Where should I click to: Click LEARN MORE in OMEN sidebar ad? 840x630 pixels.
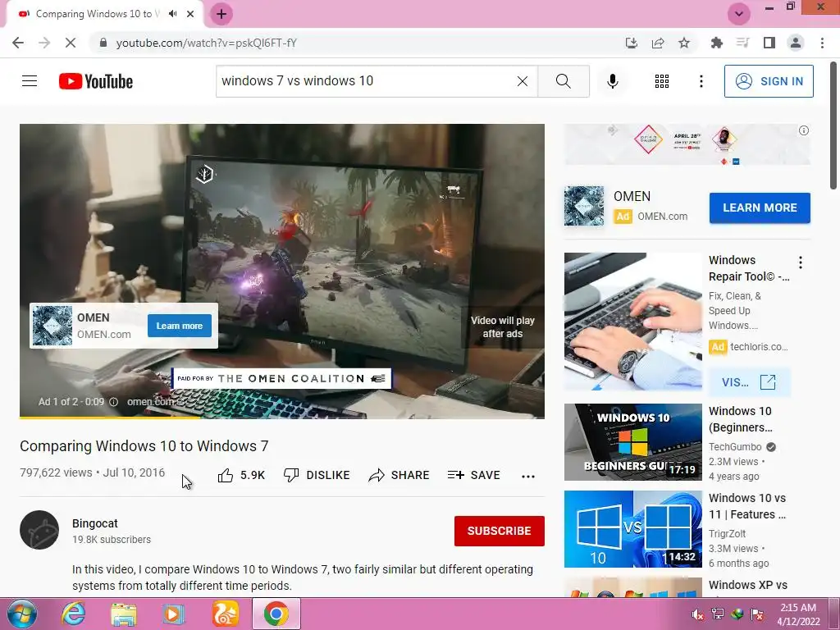(x=760, y=208)
